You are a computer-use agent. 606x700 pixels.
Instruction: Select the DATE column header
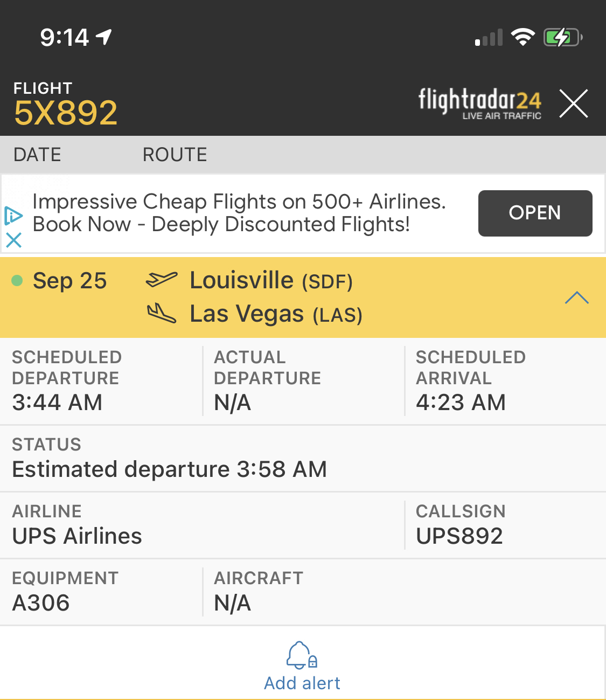point(37,155)
